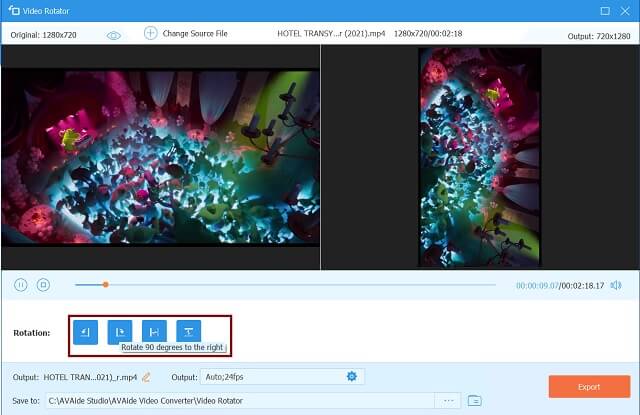Stop the video playback
The width and height of the screenshot is (640, 415).
coord(43,284)
